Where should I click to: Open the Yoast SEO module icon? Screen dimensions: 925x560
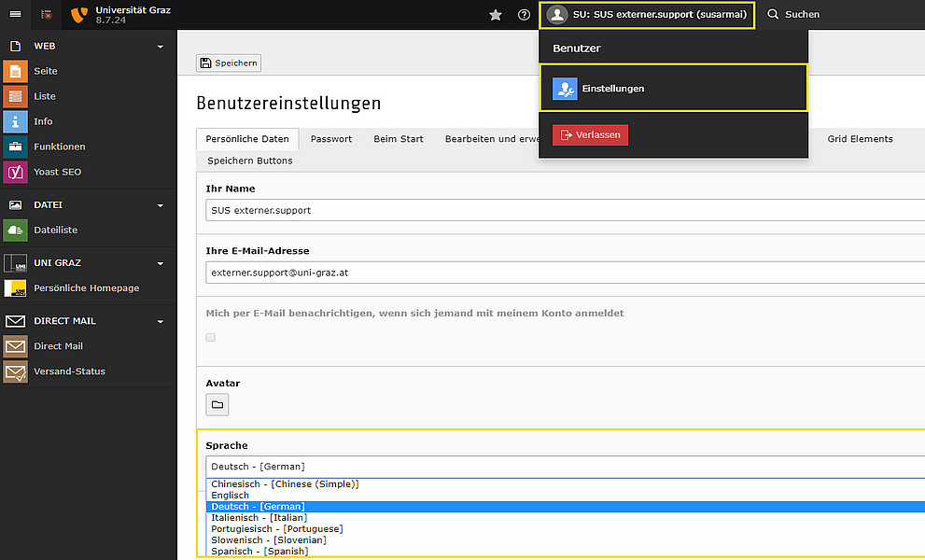(15, 172)
